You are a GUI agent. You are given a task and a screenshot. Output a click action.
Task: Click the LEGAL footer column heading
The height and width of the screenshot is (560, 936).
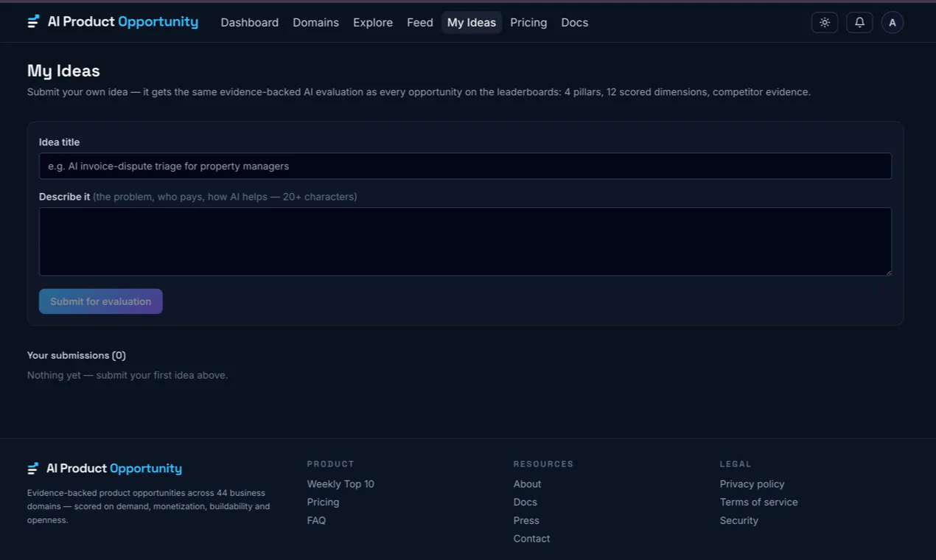pyautogui.click(x=736, y=464)
